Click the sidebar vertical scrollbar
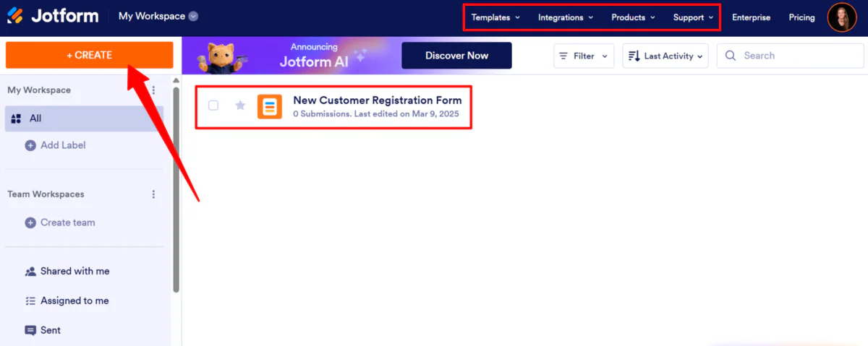Screen dimensions: 868x346 pyautogui.click(x=176, y=188)
